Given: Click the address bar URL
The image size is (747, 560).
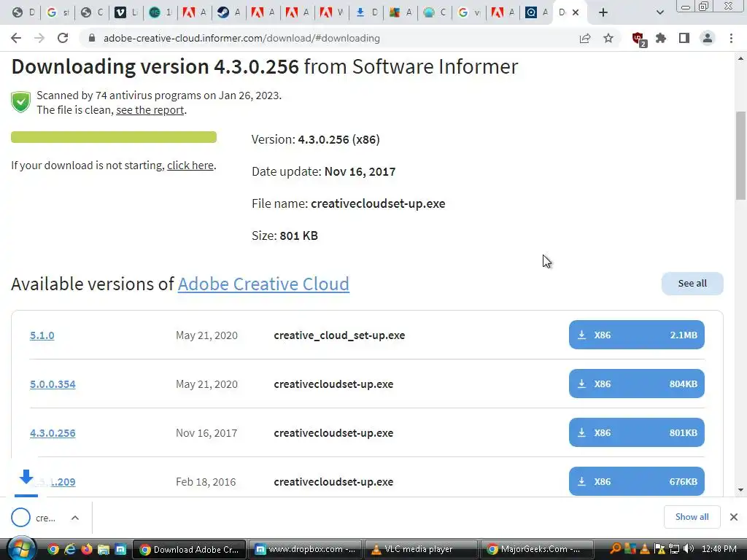Looking at the screenshot, I should [241, 38].
